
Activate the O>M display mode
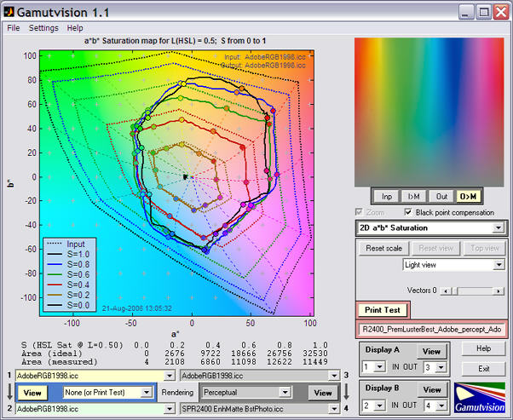[x=469, y=196]
